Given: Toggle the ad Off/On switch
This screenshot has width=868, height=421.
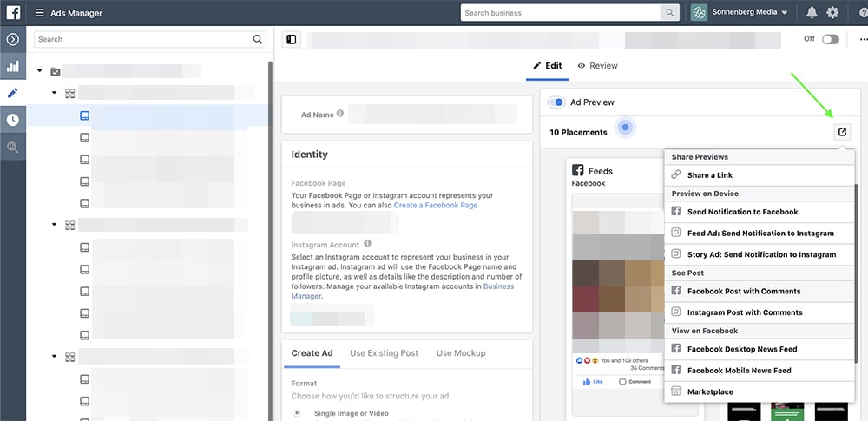Looking at the screenshot, I should point(830,39).
